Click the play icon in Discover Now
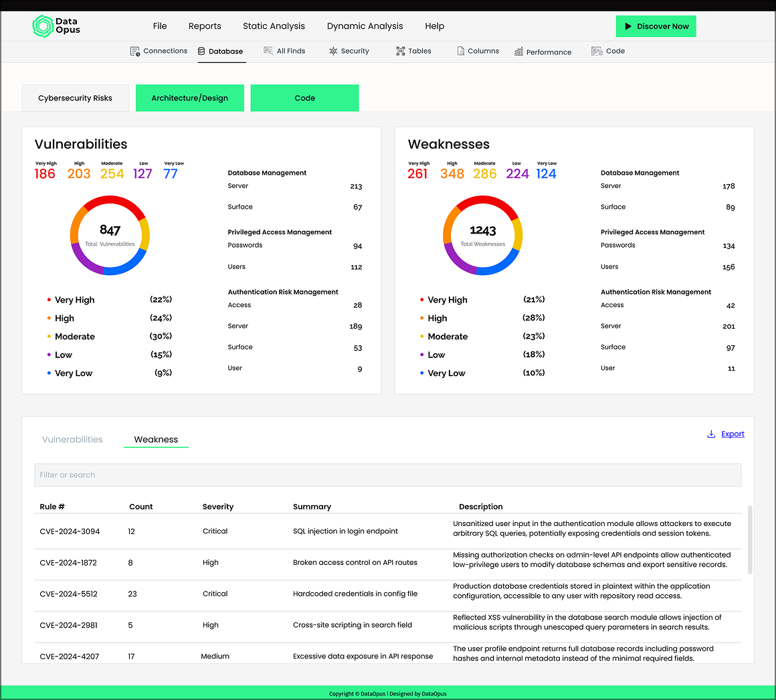This screenshot has height=700, width=776. 628,26
